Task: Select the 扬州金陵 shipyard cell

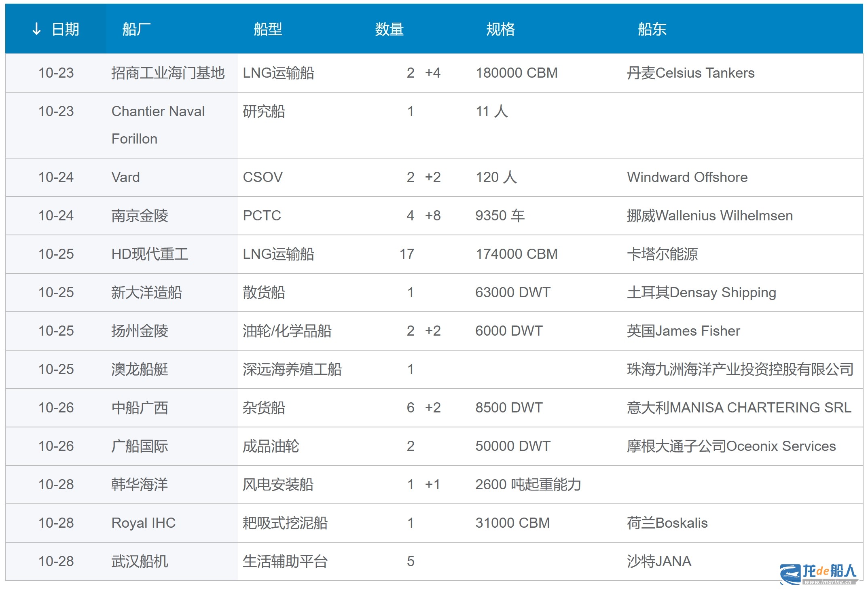Action: point(140,331)
